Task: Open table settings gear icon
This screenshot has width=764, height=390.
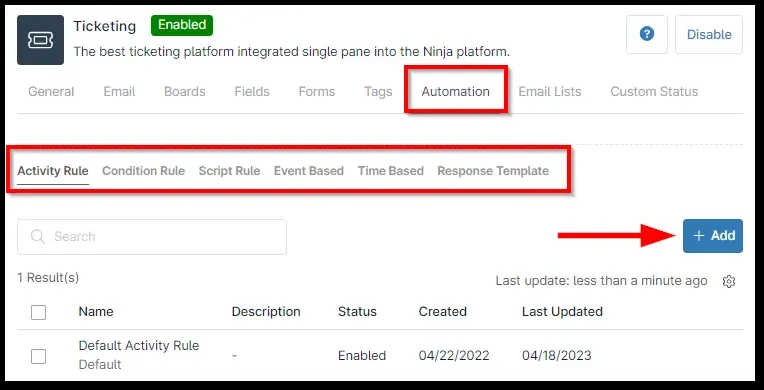Action: (728, 281)
